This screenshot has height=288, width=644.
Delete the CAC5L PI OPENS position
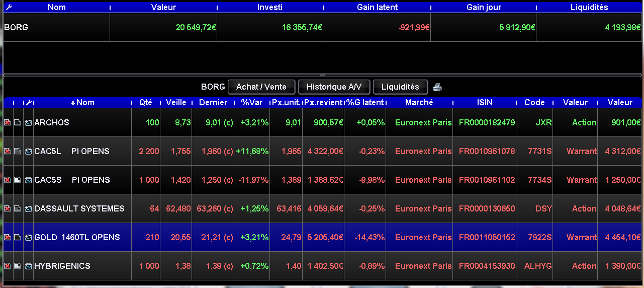(x=8, y=151)
